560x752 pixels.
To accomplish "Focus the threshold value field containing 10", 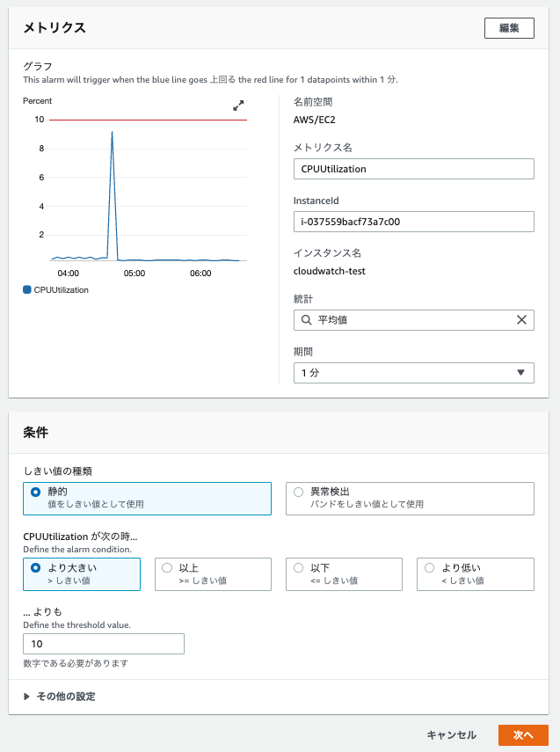I will (104, 644).
